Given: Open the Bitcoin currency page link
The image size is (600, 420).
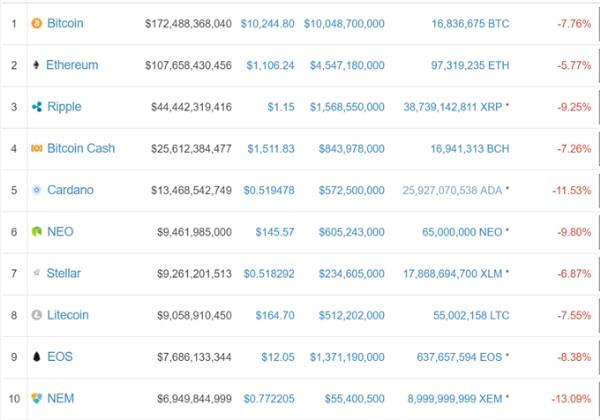Looking at the screenshot, I should (x=65, y=23).
